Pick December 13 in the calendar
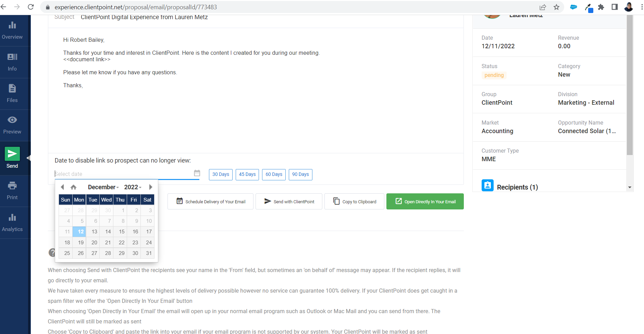This screenshot has width=644, height=334. click(x=93, y=232)
